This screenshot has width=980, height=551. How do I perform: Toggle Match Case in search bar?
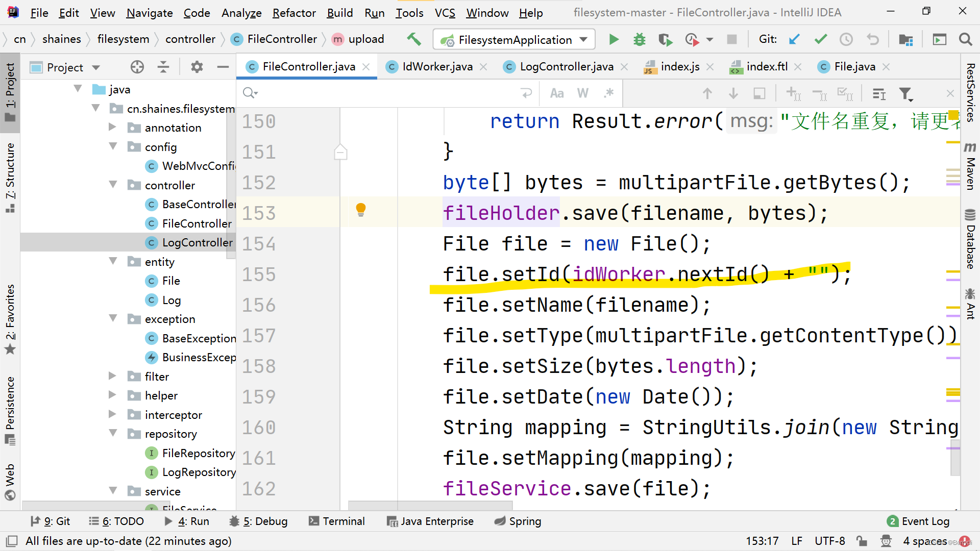pyautogui.click(x=556, y=93)
